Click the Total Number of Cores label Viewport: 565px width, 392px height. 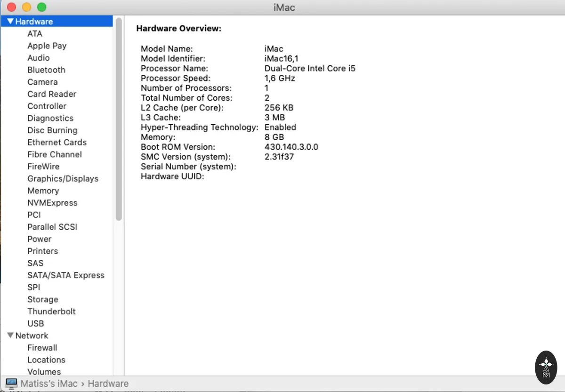186,98
